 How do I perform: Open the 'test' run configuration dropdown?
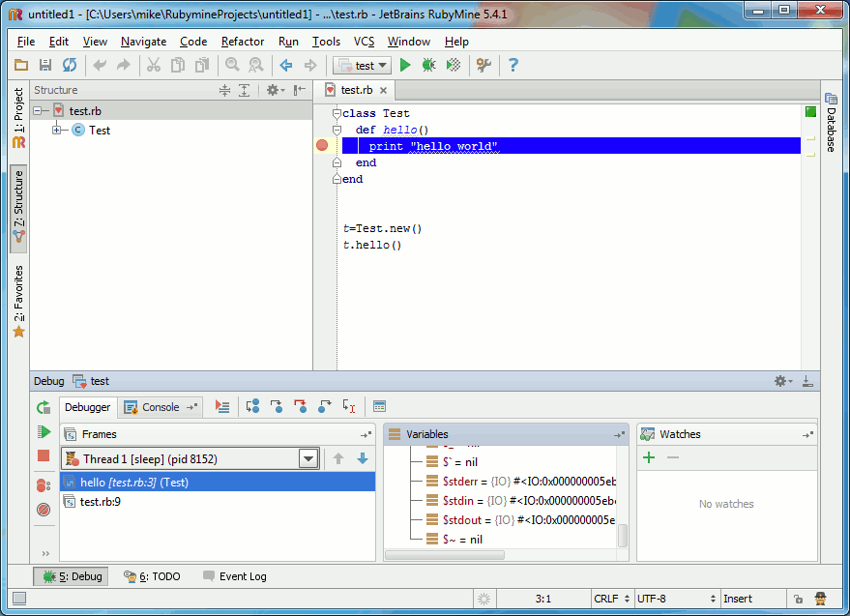(362, 66)
